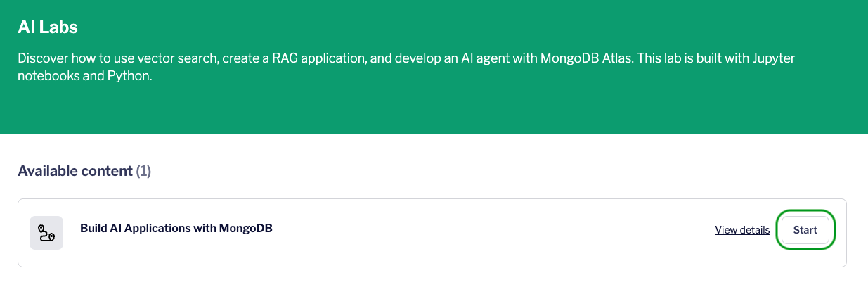
Task: Click empty space inside the lab card
Action: (x=492, y=233)
